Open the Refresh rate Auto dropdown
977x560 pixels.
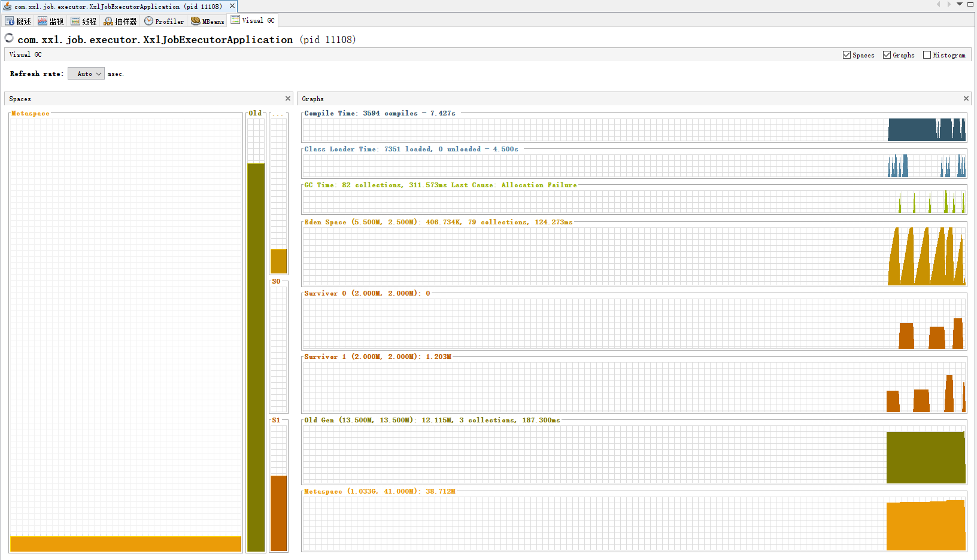pyautogui.click(x=86, y=74)
